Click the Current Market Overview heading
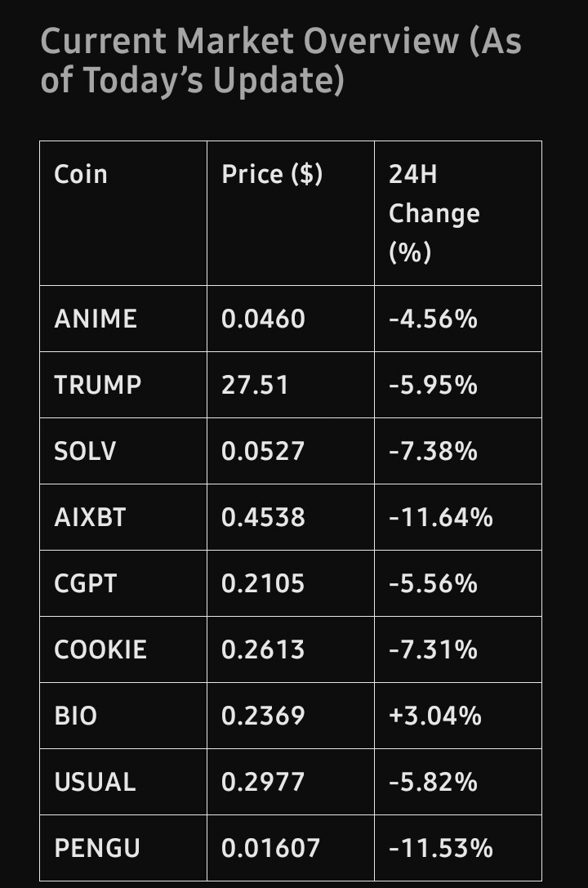The height and width of the screenshot is (888, 588). pyautogui.click(x=281, y=60)
